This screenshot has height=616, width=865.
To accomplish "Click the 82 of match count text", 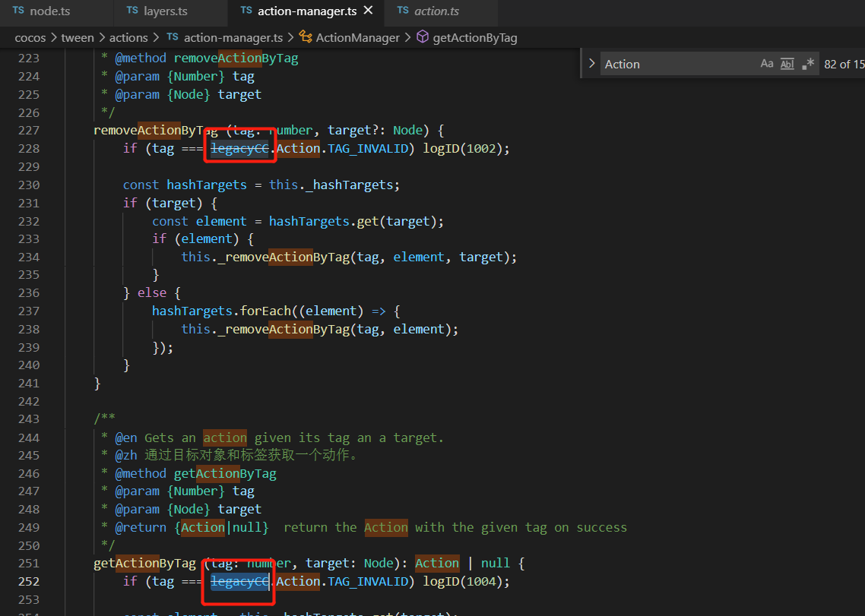I will (844, 64).
